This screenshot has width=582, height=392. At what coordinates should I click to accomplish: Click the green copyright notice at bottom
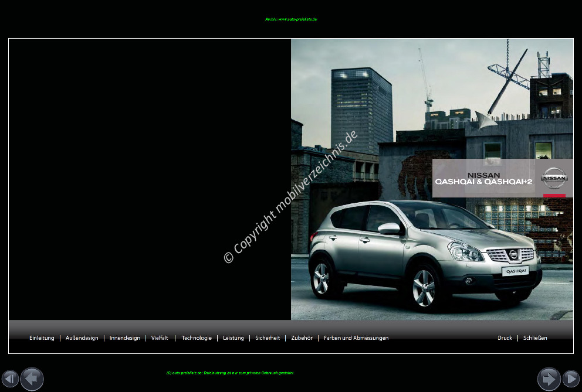coord(230,373)
